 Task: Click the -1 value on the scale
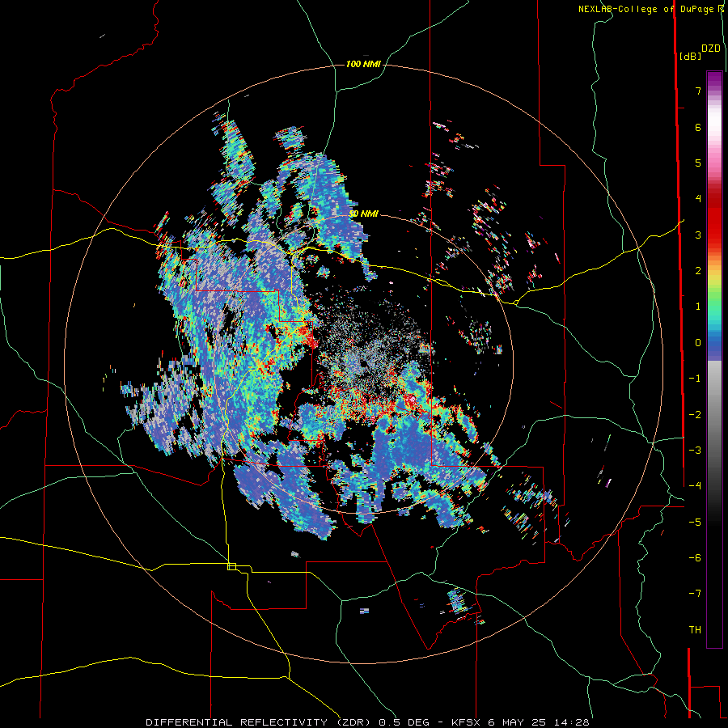[x=695, y=379]
